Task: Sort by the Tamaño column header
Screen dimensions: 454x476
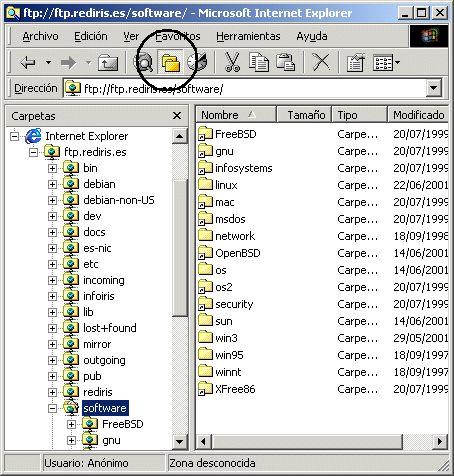Action: coord(304,115)
